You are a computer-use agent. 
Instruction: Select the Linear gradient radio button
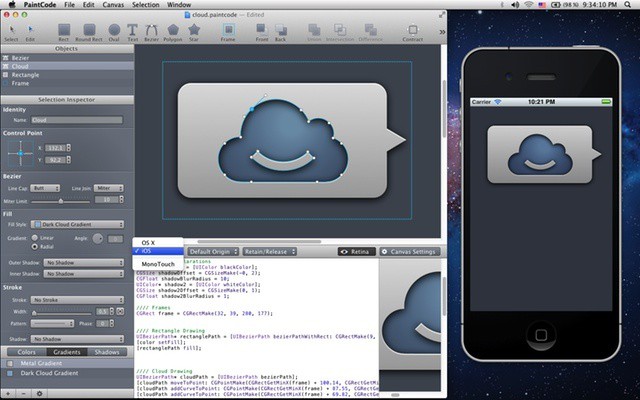click(x=36, y=237)
